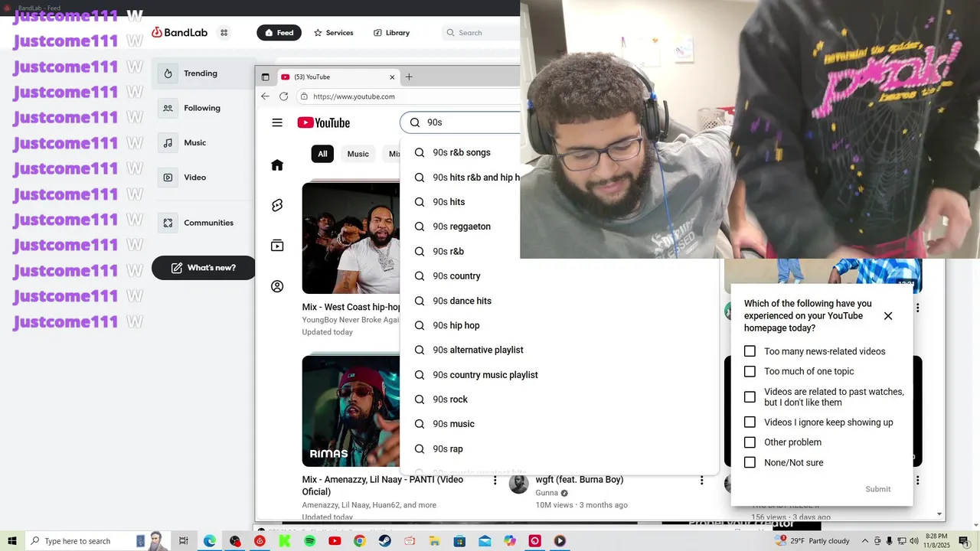This screenshot has height=551, width=980.
Task: Open the BandLab apps grid icon
Action: (224, 33)
